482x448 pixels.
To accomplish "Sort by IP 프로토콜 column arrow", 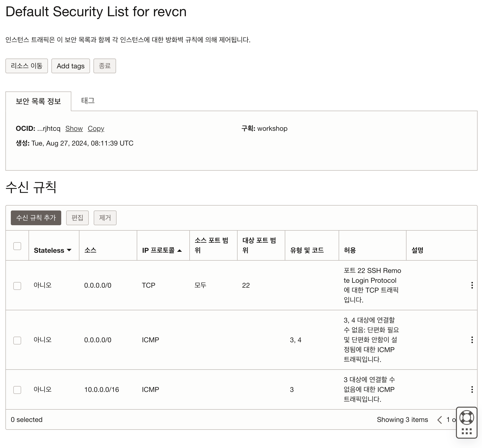I will coord(180,251).
